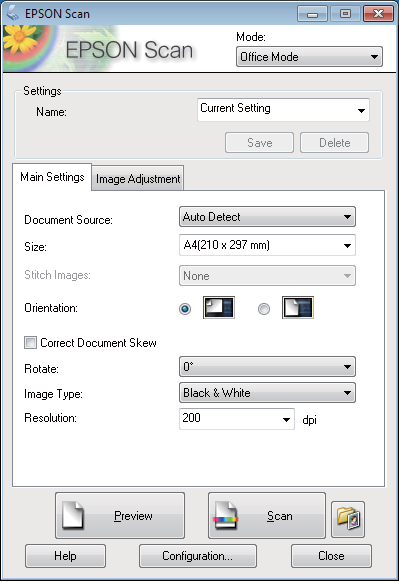Click the rainbow scanner icon on Scan
Image resolution: width=400 pixels, height=582 pixels.
pos(225,516)
